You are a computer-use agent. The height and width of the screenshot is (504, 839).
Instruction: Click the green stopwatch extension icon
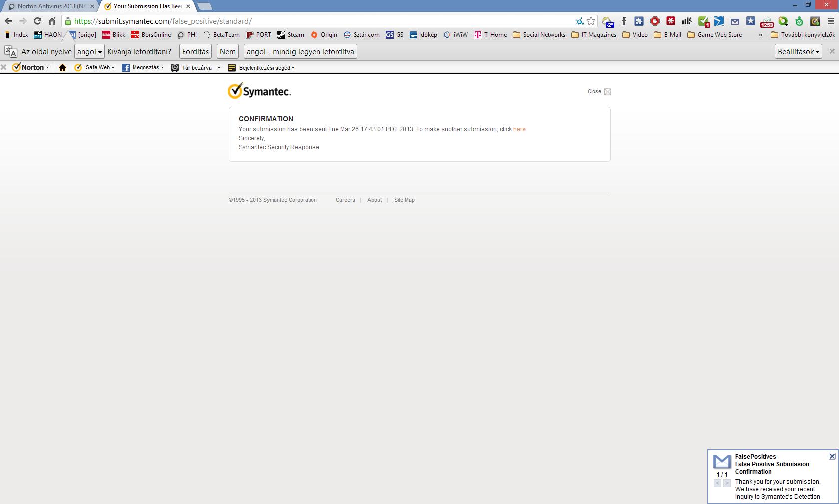click(799, 21)
